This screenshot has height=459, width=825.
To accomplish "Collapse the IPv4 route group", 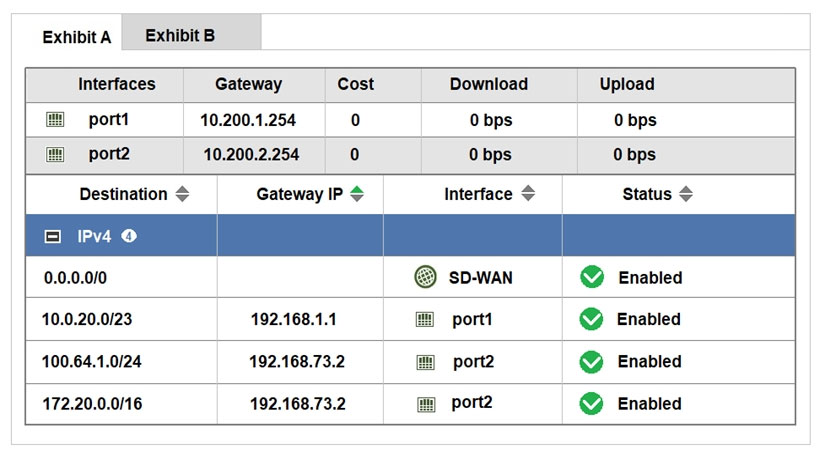I will point(53,237).
